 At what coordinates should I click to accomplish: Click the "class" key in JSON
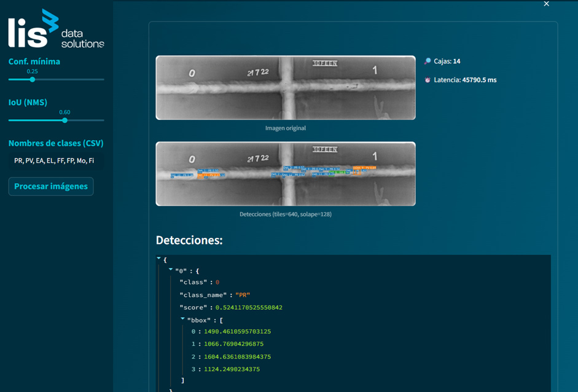coord(193,283)
